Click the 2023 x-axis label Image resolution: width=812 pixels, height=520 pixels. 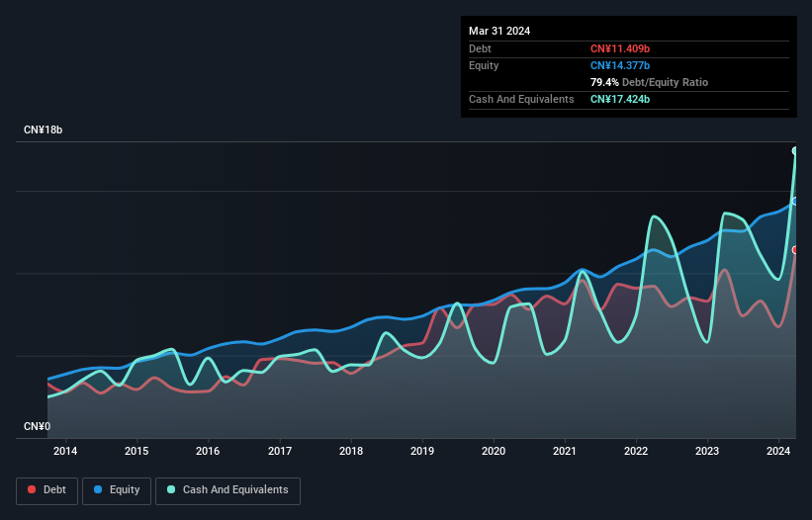(707, 451)
